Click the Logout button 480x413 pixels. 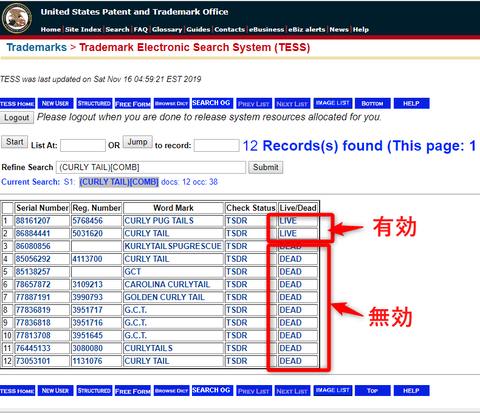pos(17,118)
